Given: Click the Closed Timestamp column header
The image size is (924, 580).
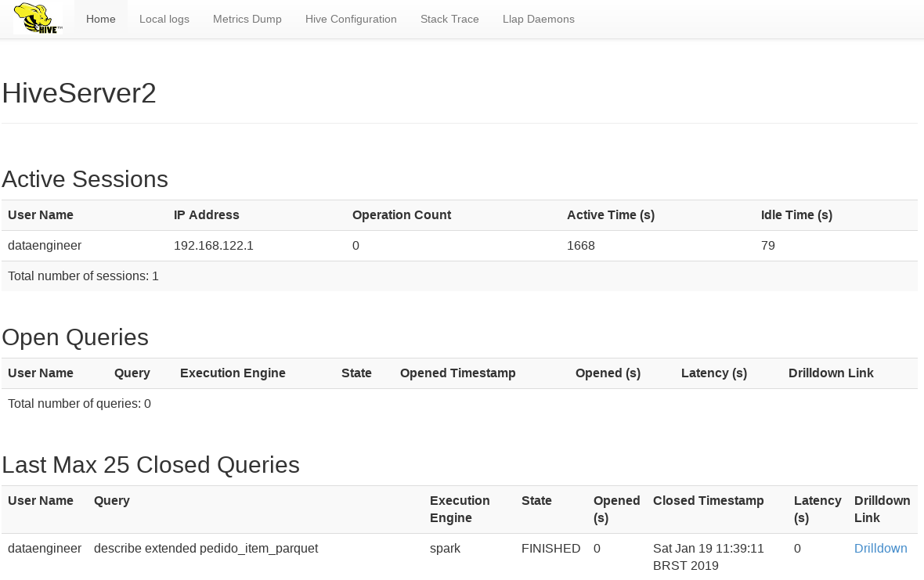Looking at the screenshot, I should pyautogui.click(x=709, y=500).
